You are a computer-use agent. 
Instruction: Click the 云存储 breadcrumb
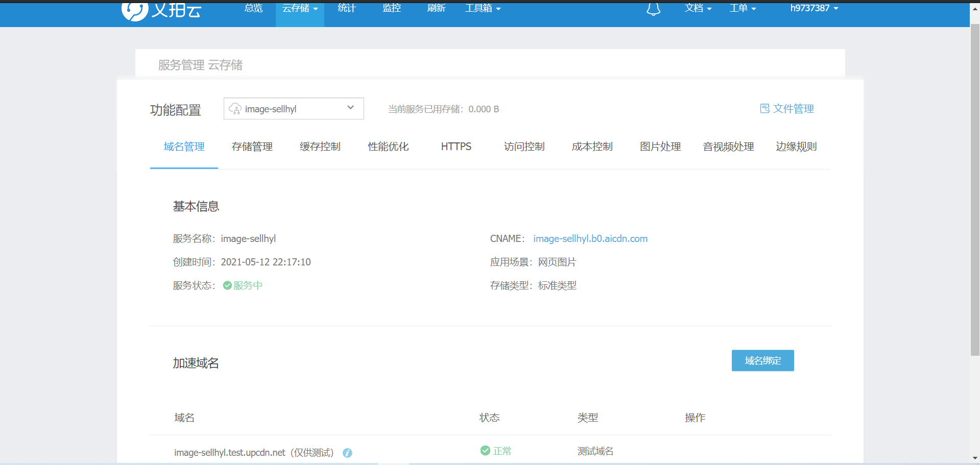(225, 65)
